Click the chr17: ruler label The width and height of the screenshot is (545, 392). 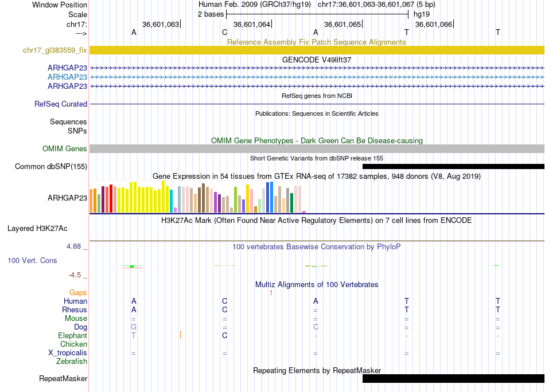coord(76,24)
